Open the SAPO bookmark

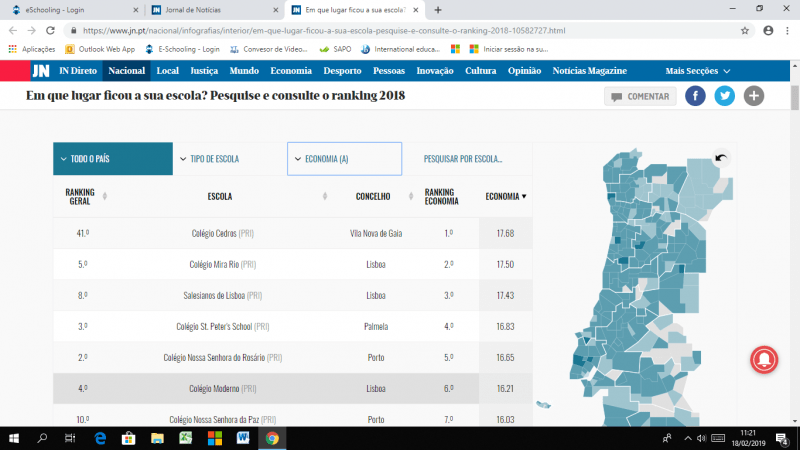(x=335, y=49)
